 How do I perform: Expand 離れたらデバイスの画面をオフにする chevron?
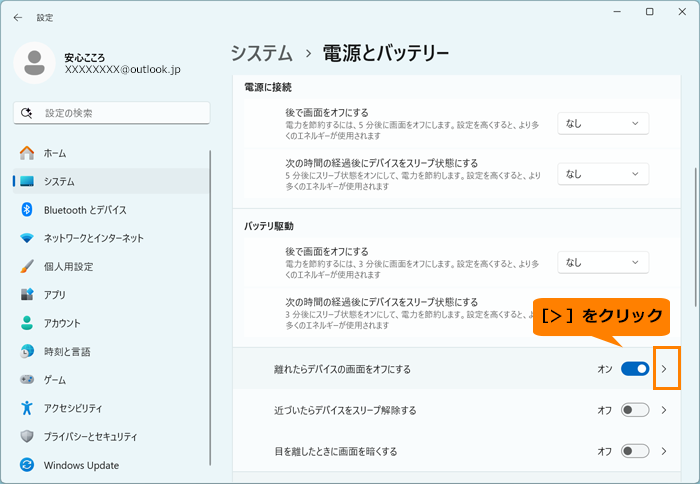664,369
